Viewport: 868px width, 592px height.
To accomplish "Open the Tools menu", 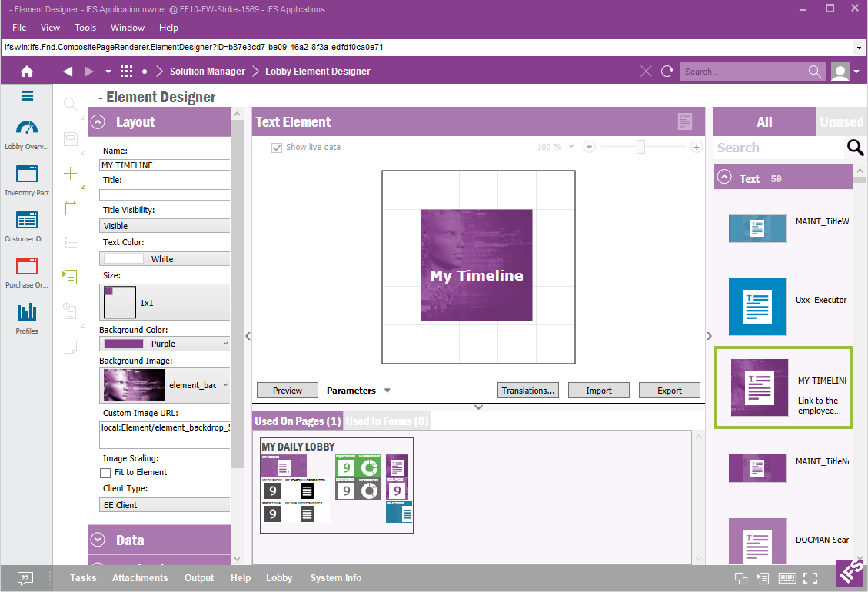I will tap(85, 28).
